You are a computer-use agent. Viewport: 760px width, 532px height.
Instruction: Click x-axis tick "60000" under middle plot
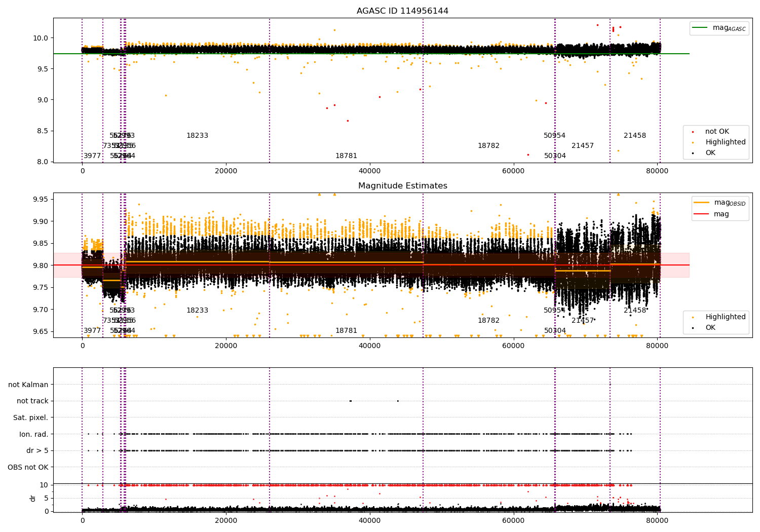click(x=513, y=346)
